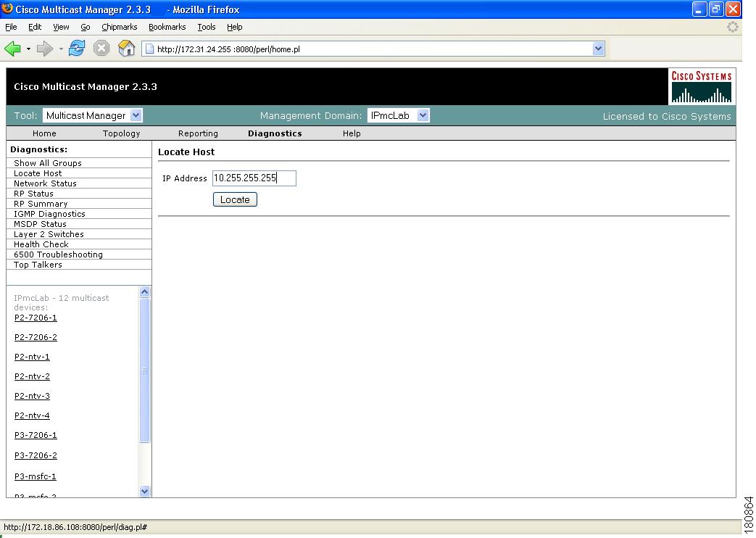Reload the page with the Refresh icon
Viewport: 756px width, 538px height.
(x=77, y=49)
